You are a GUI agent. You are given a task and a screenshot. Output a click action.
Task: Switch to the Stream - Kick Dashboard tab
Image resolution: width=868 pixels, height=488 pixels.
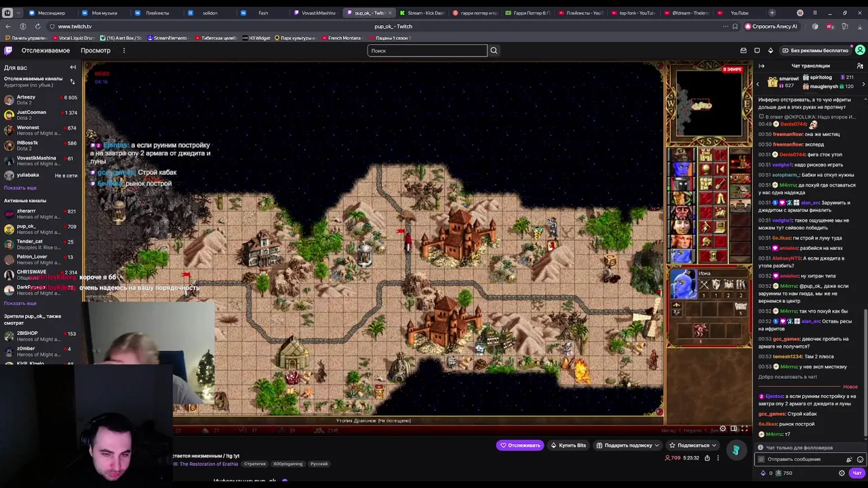coord(420,13)
